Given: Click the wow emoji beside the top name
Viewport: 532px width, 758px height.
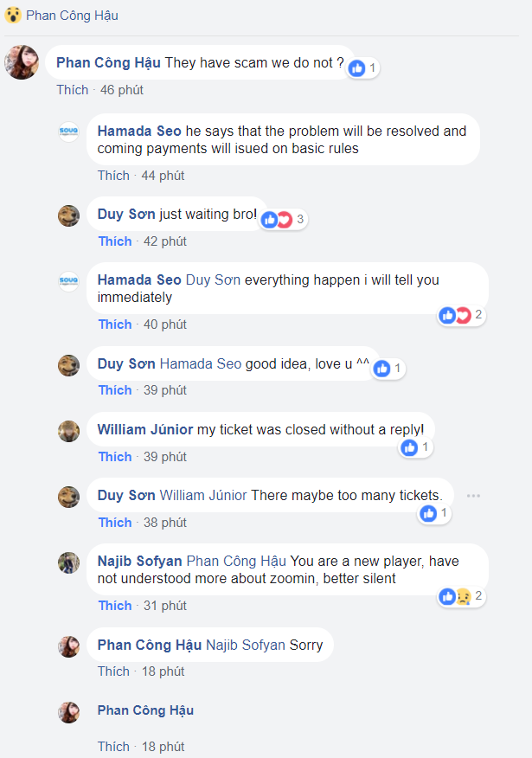Looking at the screenshot, I should [x=13, y=16].
